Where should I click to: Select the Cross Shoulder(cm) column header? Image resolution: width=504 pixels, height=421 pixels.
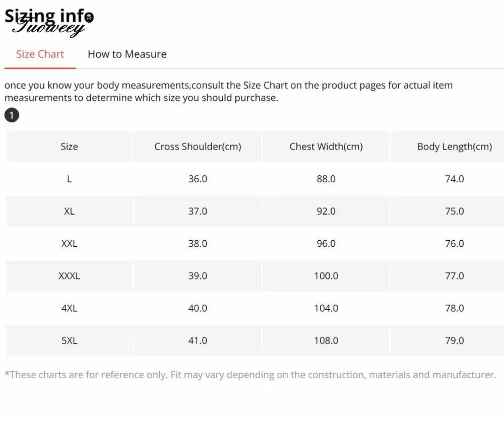click(x=198, y=147)
